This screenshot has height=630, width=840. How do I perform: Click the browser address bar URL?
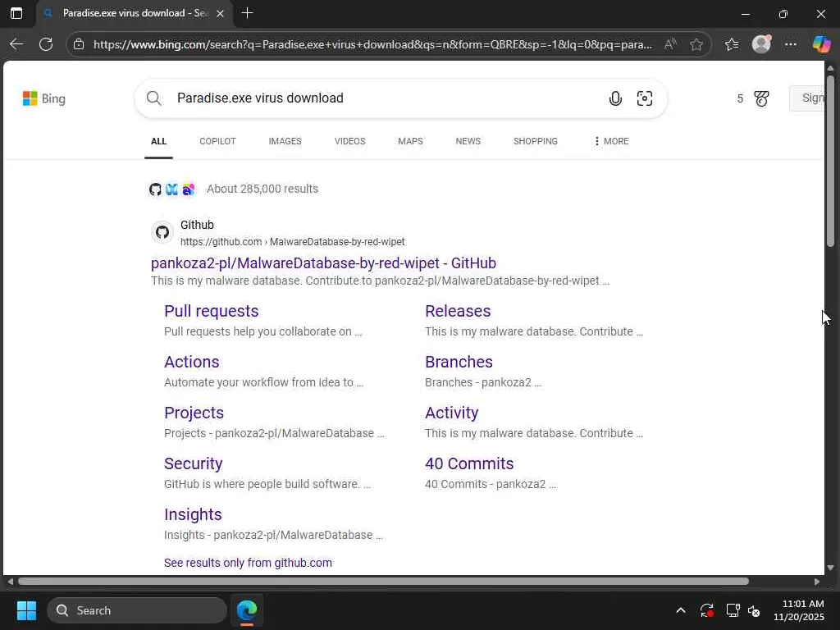[x=373, y=44]
